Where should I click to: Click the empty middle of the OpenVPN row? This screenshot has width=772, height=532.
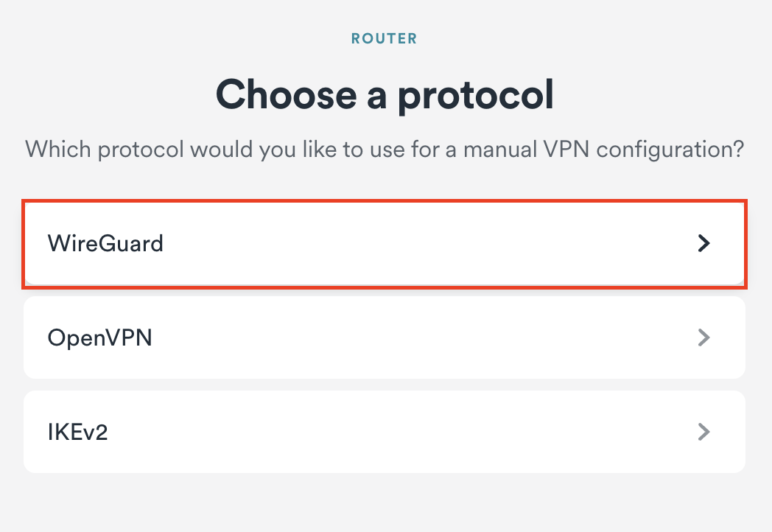point(413,337)
